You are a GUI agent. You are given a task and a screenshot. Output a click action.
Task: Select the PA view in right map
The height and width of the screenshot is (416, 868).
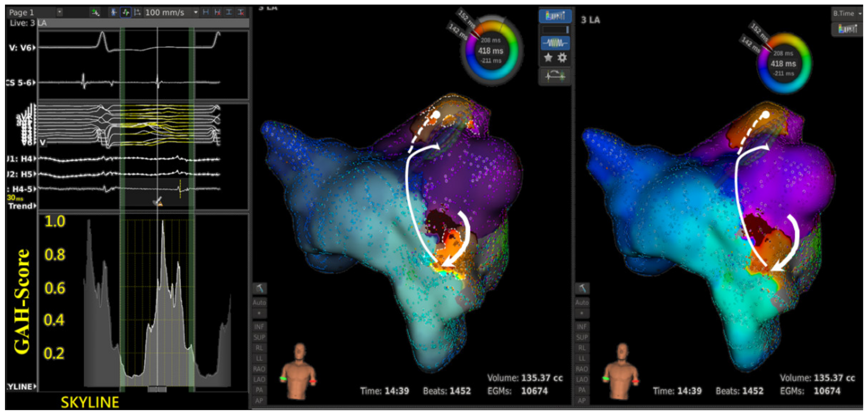coord(582,390)
